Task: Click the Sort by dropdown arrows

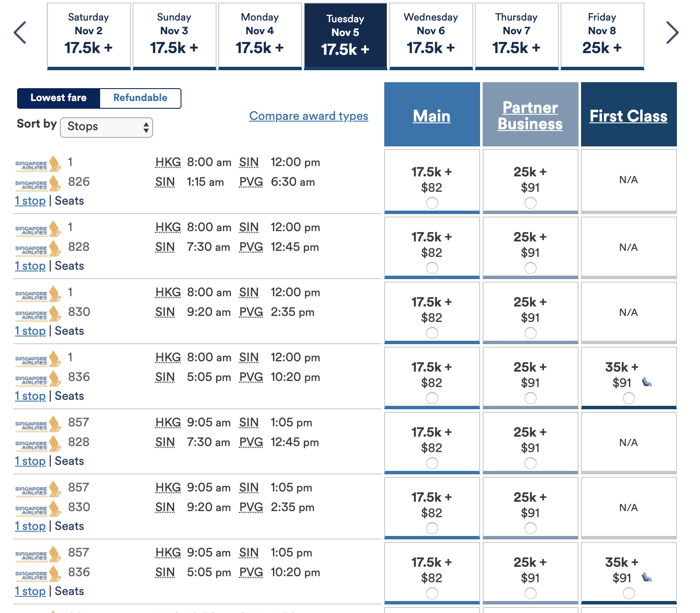Action: tap(146, 127)
